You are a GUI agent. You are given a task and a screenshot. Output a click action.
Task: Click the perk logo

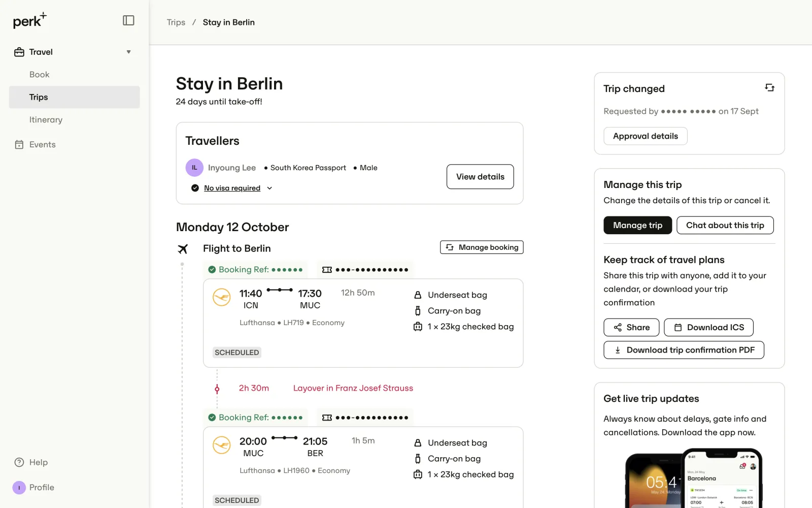29,20
